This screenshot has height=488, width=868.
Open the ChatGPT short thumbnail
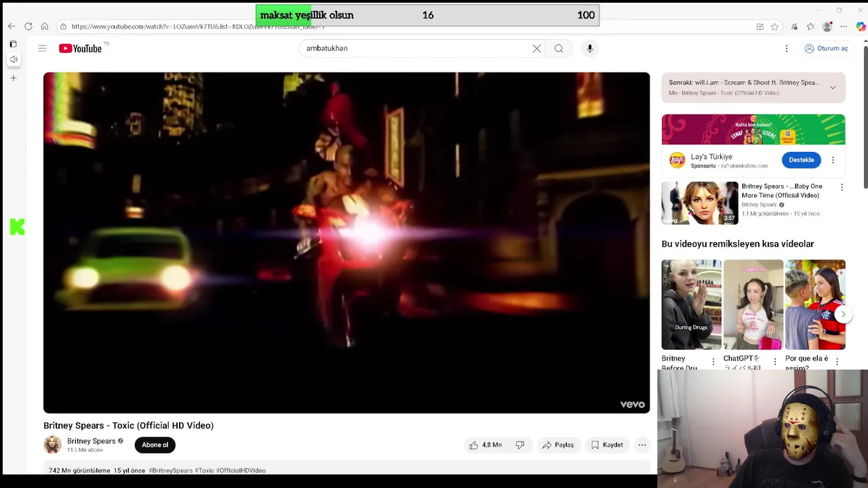point(753,304)
